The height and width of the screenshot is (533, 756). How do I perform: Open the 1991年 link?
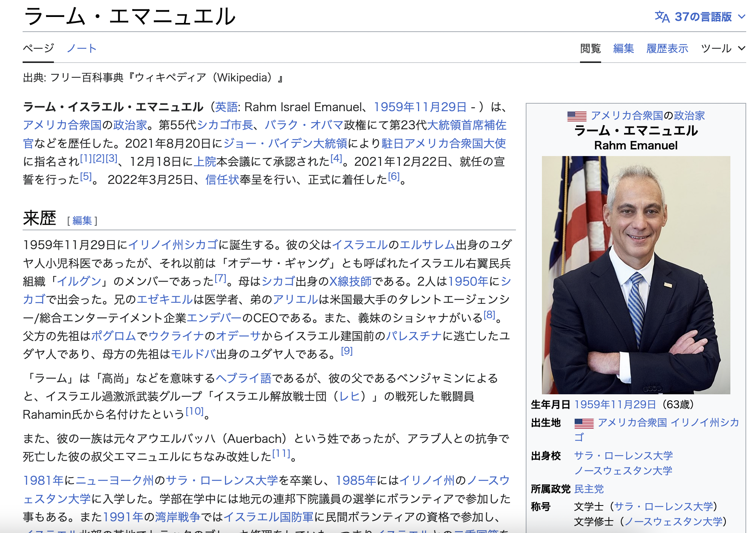click(123, 517)
